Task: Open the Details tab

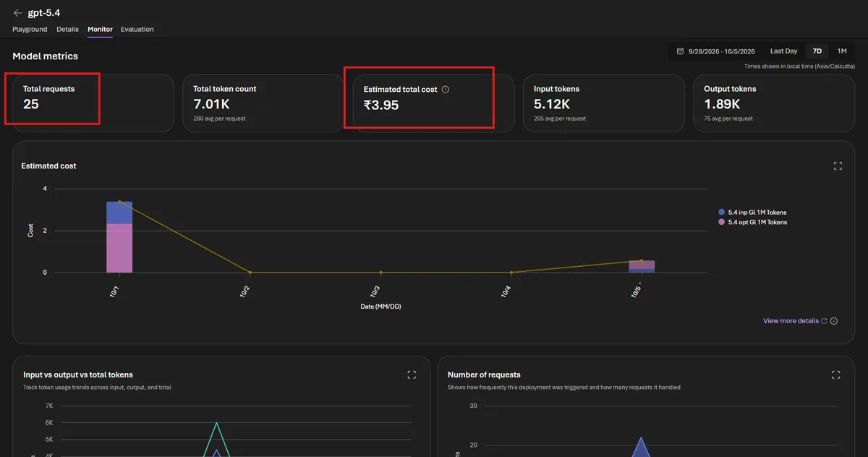Action: point(67,29)
